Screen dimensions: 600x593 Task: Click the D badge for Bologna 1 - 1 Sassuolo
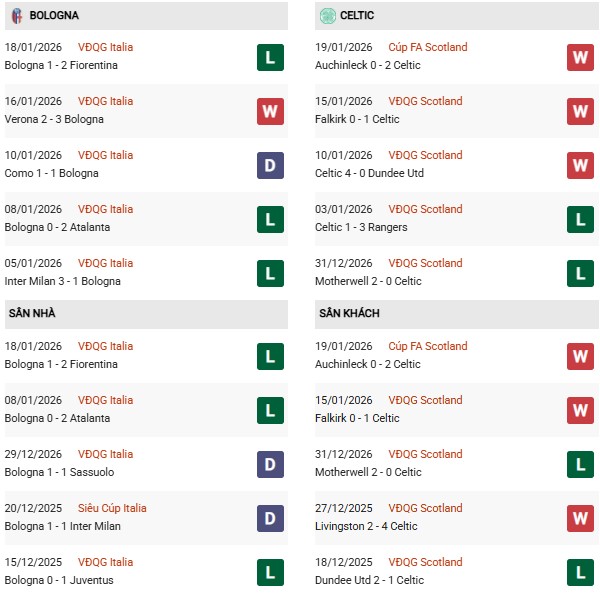[x=270, y=464]
